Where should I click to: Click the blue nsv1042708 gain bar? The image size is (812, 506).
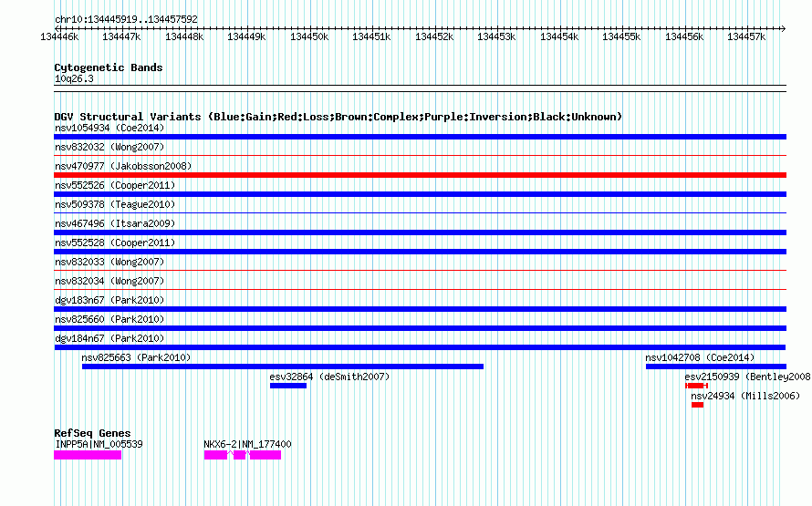716,367
